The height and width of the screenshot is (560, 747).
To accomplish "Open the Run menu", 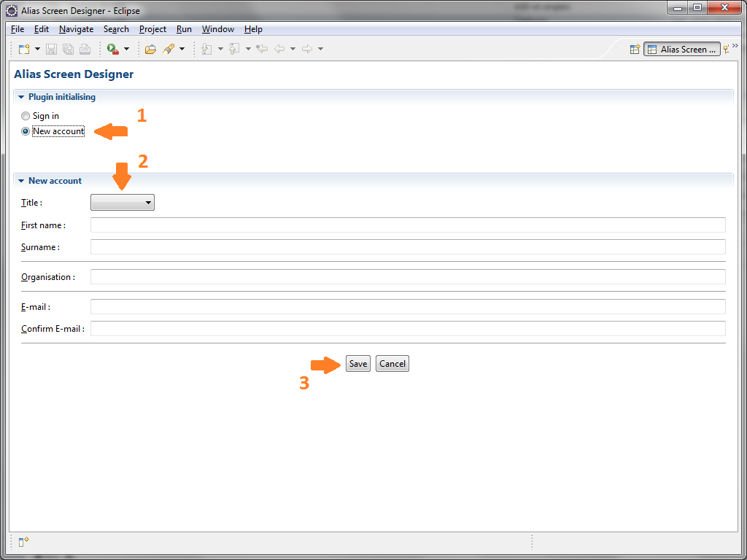I will tap(184, 29).
